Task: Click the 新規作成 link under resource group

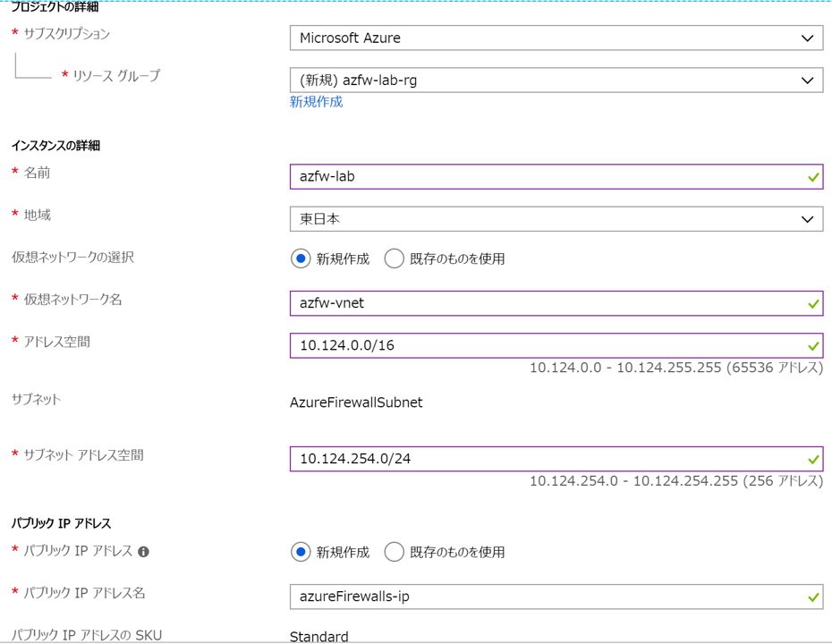Action: click(x=316, y=102)
